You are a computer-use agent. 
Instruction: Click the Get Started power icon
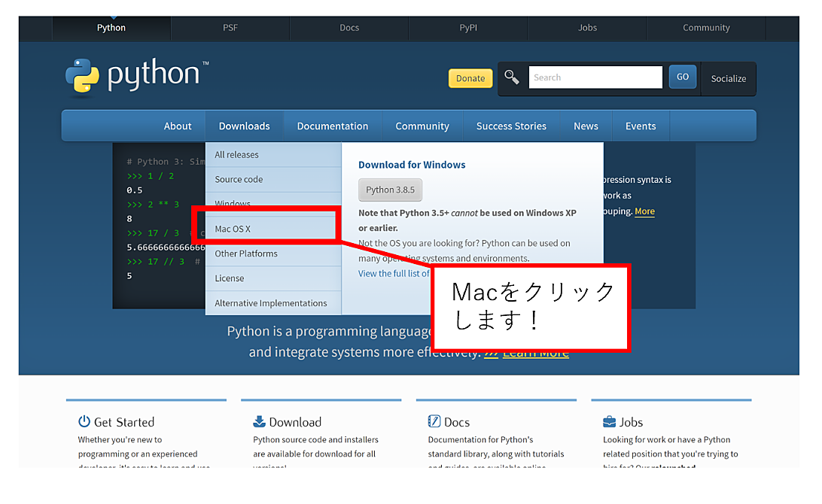tap(84, 422)
